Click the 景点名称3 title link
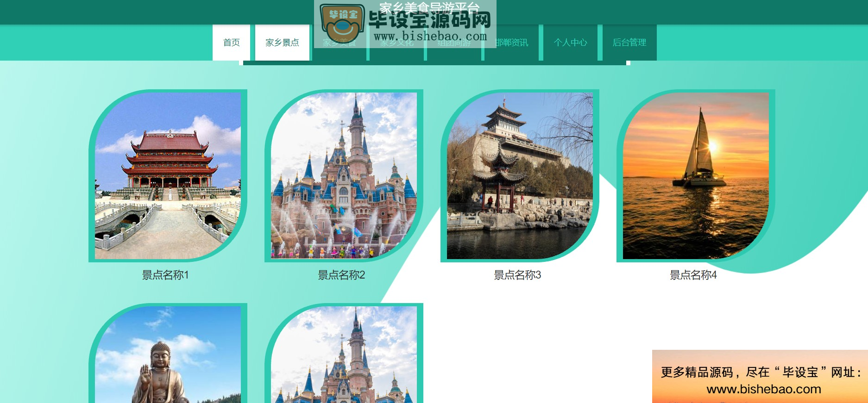Screen dimensions: 868x403 click(517, 275)
